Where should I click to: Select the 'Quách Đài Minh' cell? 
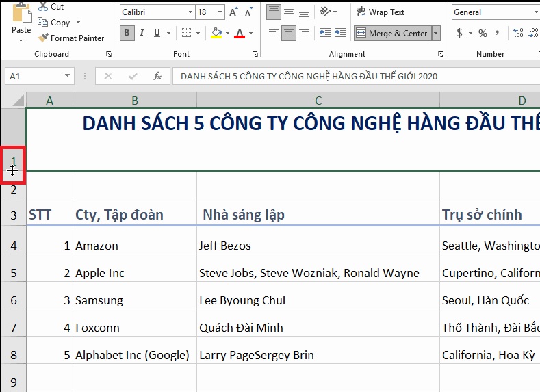(318, 323)
